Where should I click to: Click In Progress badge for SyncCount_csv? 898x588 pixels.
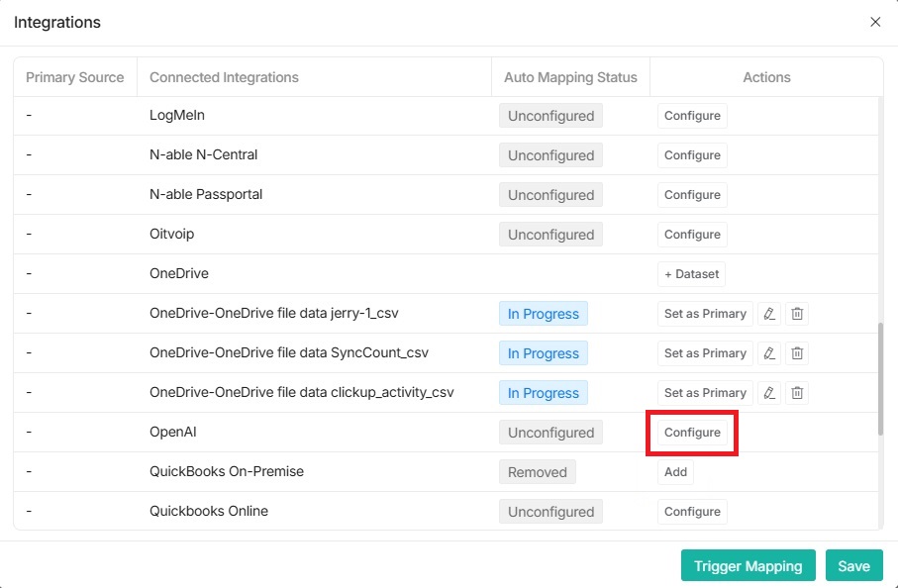pos(544,353)
